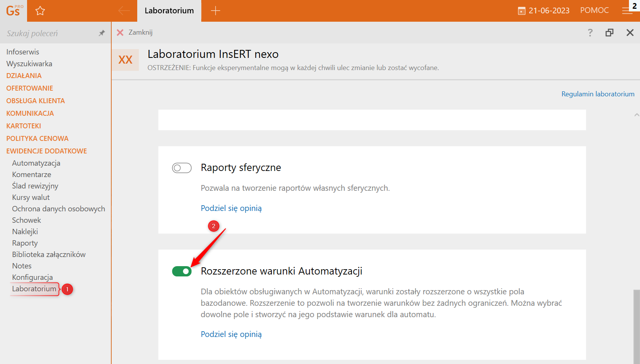Open the calendar date 21-06-2023
Image resolution: width=640 pixels, height=364 pixels.
(544, 11)
